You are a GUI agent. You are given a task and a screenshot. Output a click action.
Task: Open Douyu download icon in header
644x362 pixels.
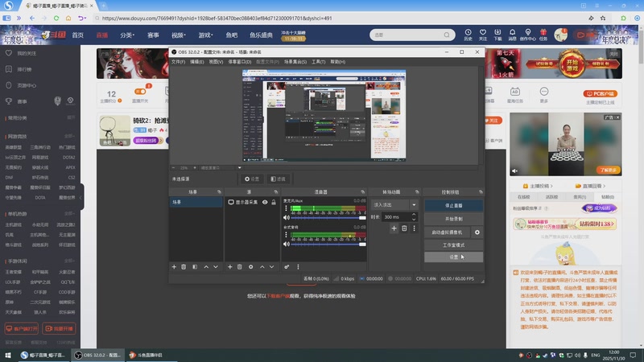click(x=497, y=35)
